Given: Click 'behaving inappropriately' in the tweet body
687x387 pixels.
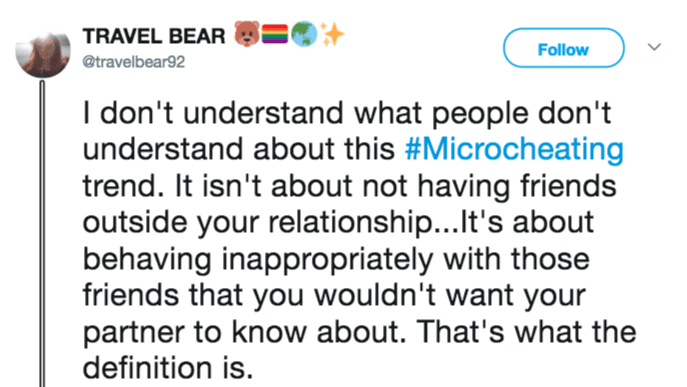Looking at the screenshot, I should pyautogui.click(x=258, y=259).
